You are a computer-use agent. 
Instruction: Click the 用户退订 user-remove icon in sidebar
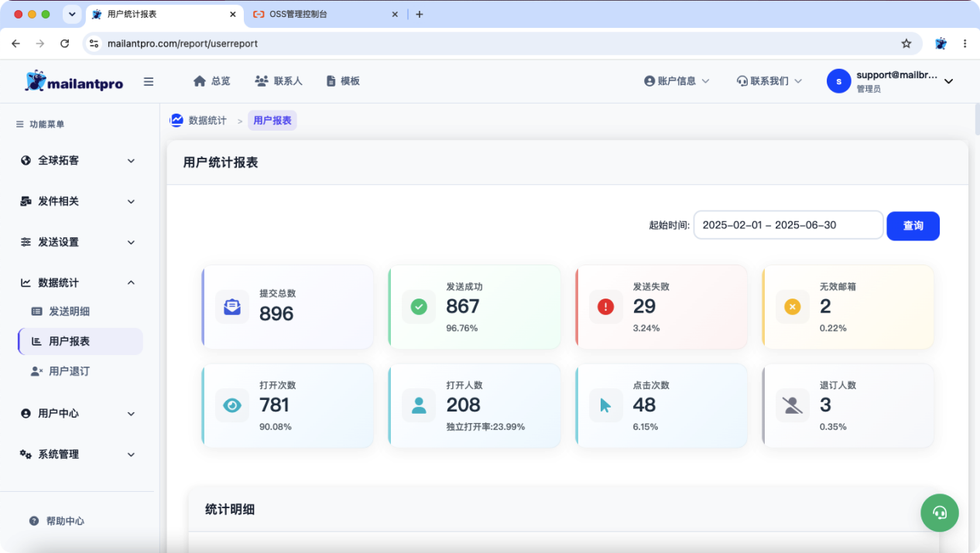click(36, 371)
